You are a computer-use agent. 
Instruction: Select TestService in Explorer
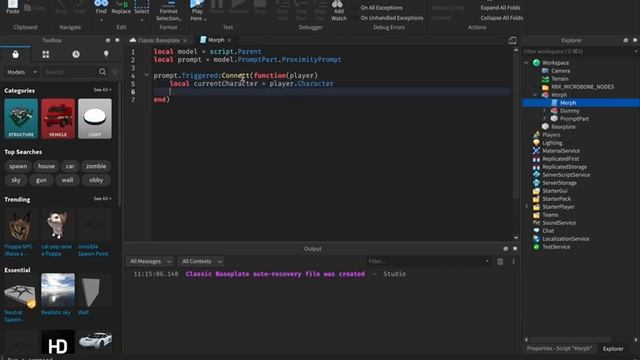point(556,247)
